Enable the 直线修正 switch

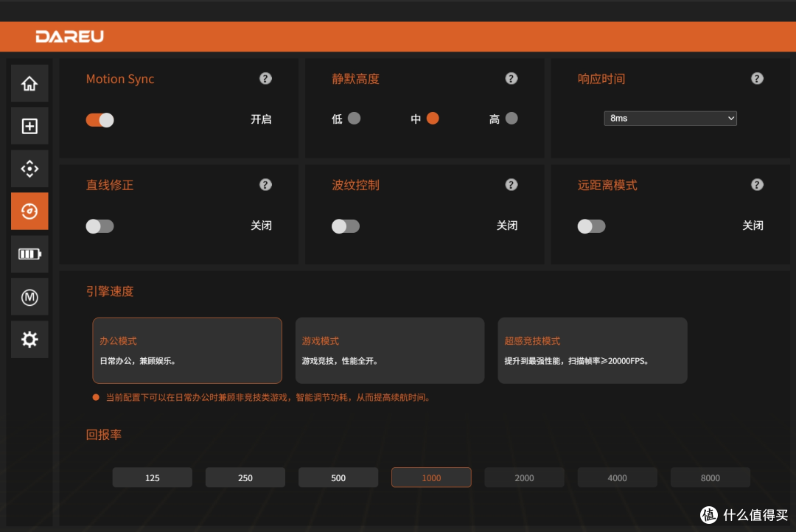pyautogui.click(x=100, y=226)
